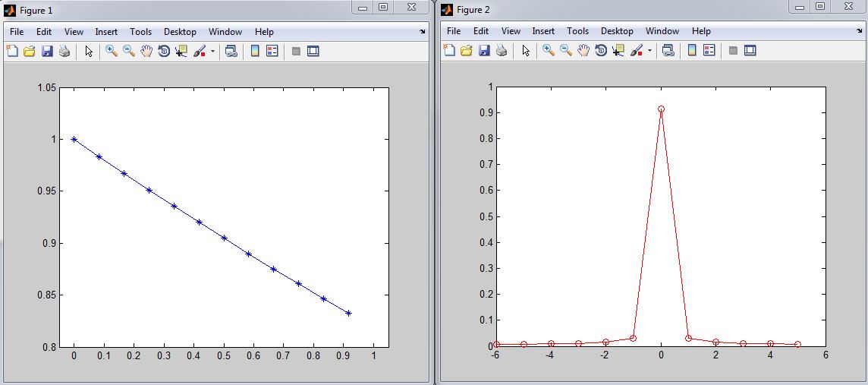Click Link Plot button in Figure 1 toolbar
This screenshot has width=868, height=385.
231,51
